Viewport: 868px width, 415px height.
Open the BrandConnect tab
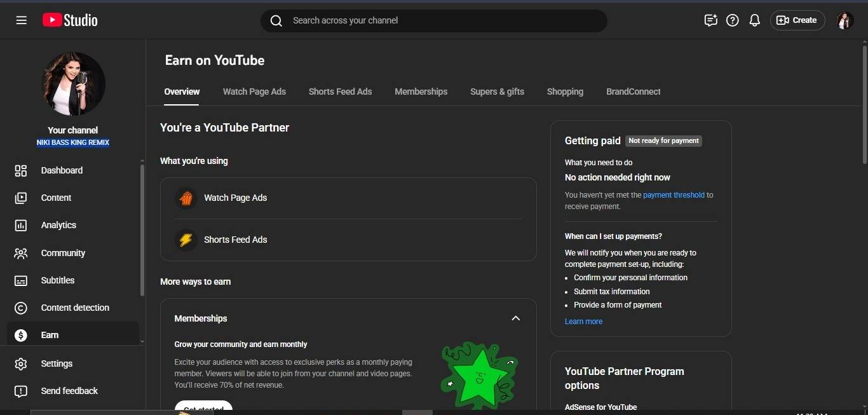tap(633, 92)
